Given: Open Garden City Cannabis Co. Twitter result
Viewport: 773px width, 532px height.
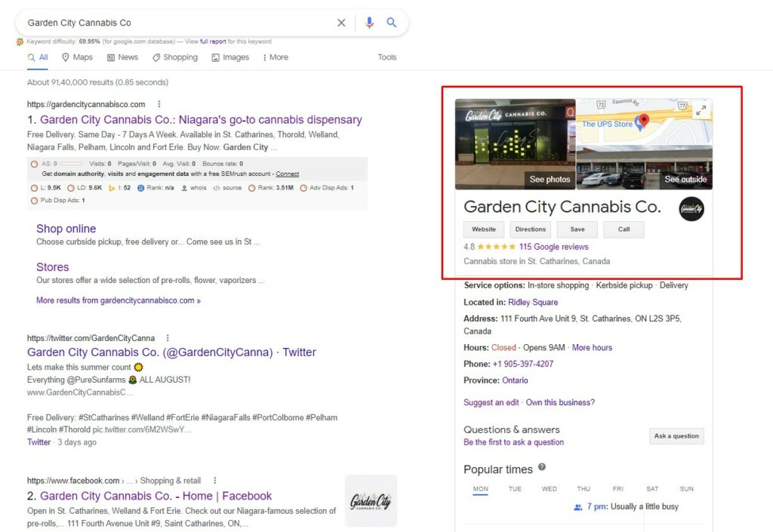Looking at the screenshot, I should 171,352.
